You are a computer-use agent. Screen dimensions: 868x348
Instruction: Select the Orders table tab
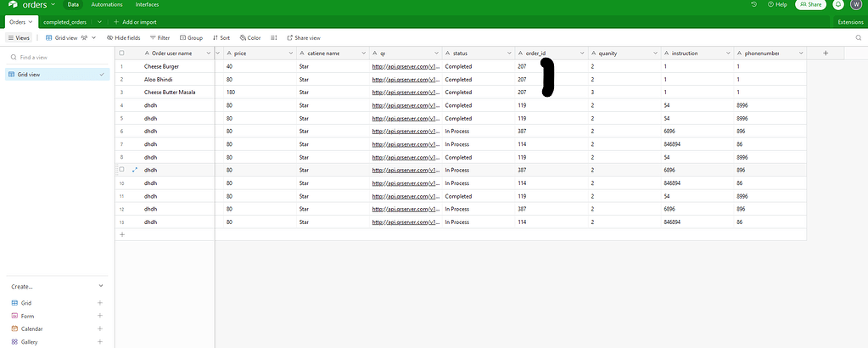17,22
